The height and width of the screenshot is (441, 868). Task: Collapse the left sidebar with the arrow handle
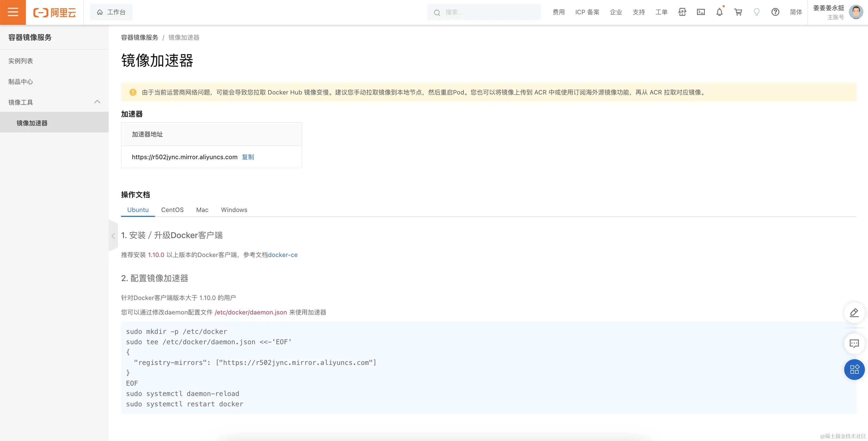113,236
